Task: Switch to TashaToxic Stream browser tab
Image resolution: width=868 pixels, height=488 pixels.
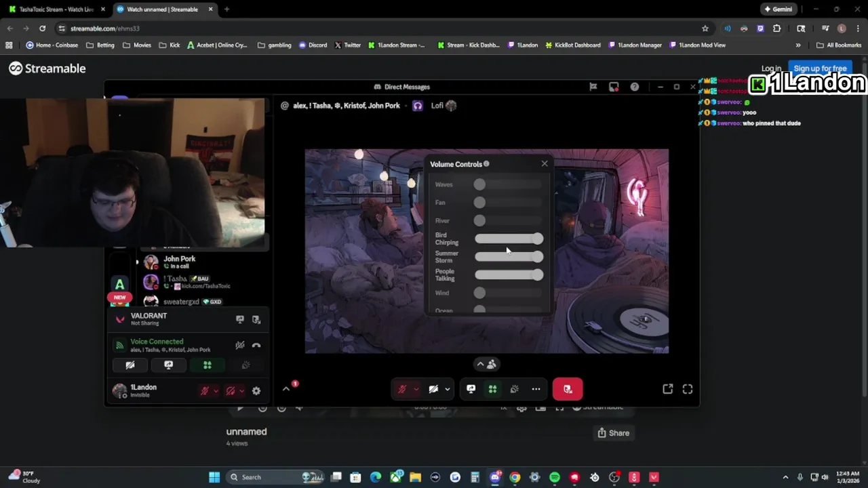Action: [x=56, y=9]
